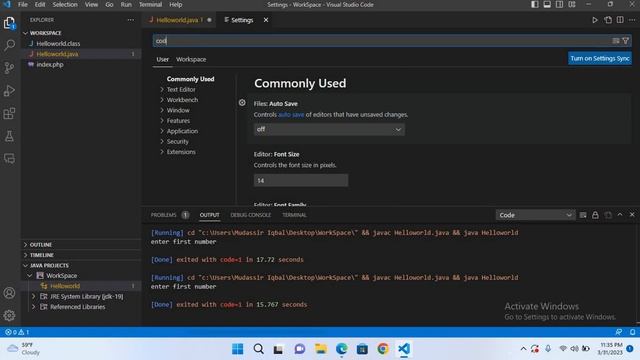Screen dimensions: 640x360
Task: Close the Settings editor tab
Action: coord(266,20)
